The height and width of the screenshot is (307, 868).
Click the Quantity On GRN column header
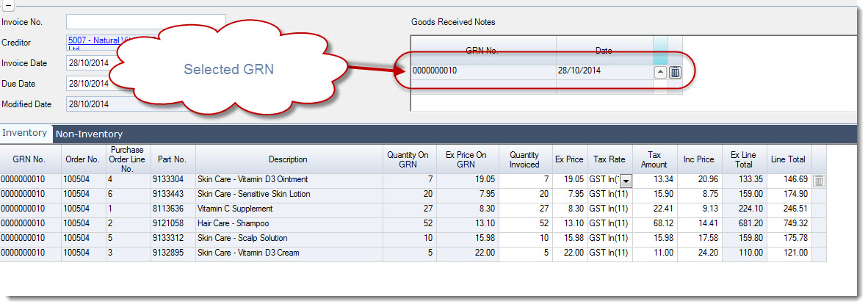(x=408, y=159)
